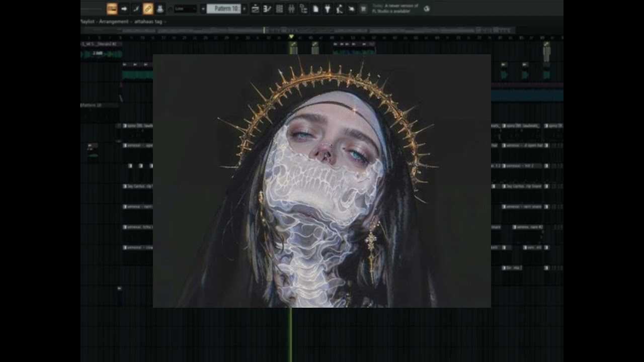The width and height of the screenshot is (644, 362).
Task: Toggle the orange chain-link button
Action: pyautogui.click(x=148, y=9)
